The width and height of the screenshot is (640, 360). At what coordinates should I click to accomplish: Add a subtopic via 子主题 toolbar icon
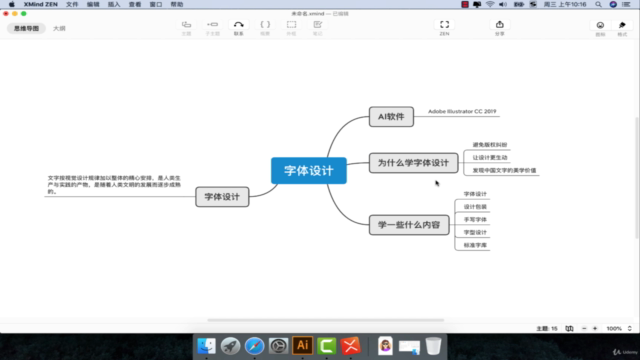click(212, 25)
